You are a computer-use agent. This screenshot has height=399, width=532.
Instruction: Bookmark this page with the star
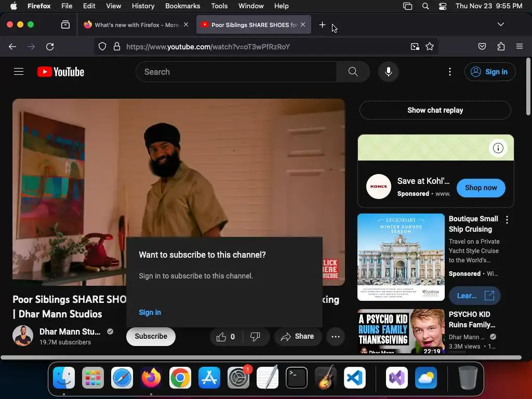coord(430,46)
